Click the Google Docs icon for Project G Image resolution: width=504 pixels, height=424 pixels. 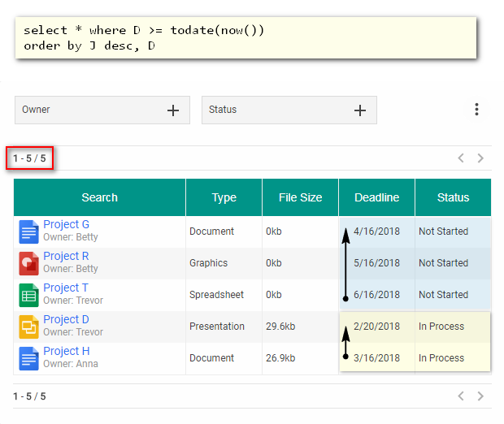pos(29,231)
